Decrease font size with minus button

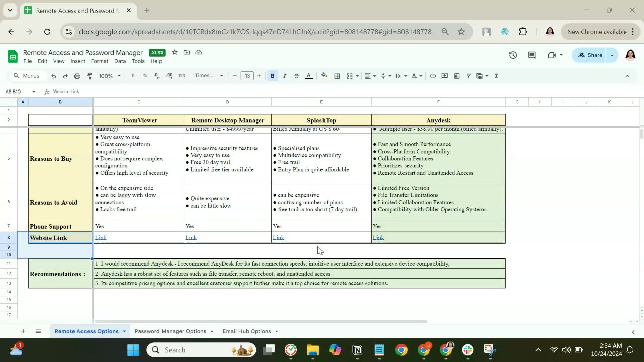[x=234, y=76]
